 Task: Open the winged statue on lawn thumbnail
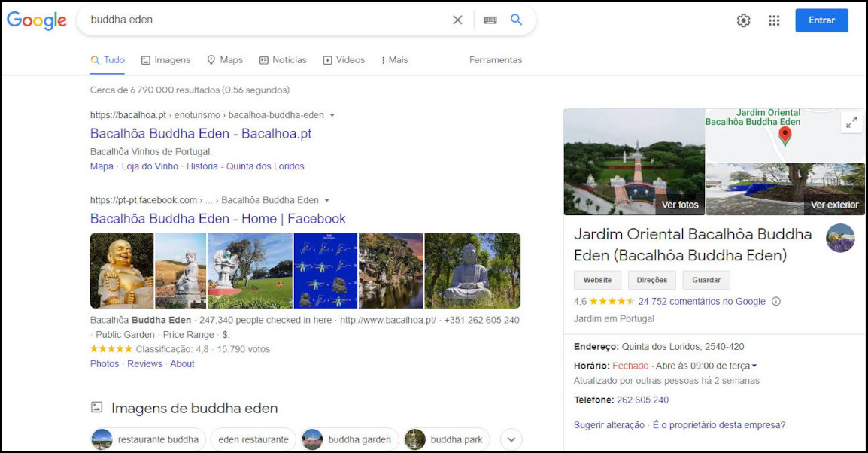click(x=250, y=271)
